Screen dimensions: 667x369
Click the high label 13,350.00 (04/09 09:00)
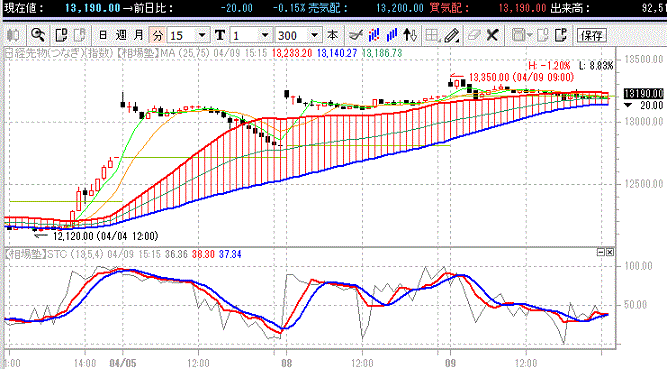[522, 77]
